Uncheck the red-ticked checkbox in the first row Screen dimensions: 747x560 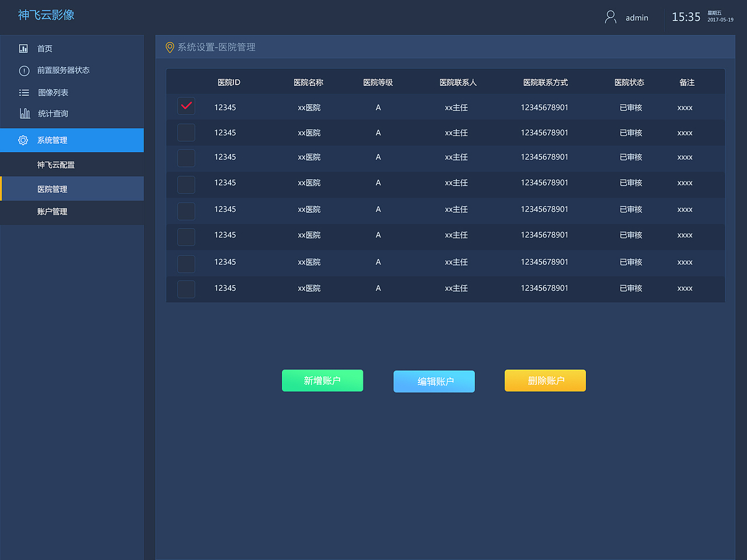click(186, 106)
